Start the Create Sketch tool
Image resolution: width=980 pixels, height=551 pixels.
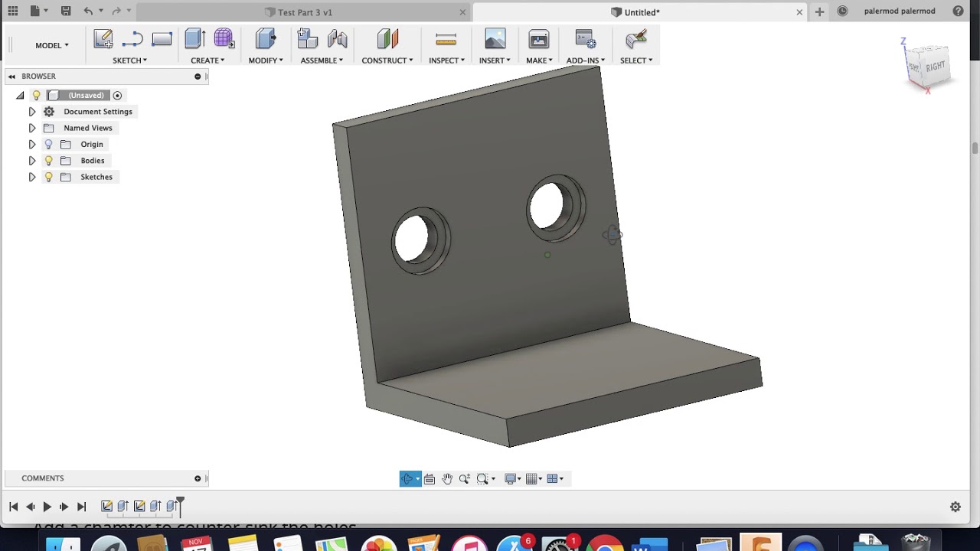coord(103,39)
